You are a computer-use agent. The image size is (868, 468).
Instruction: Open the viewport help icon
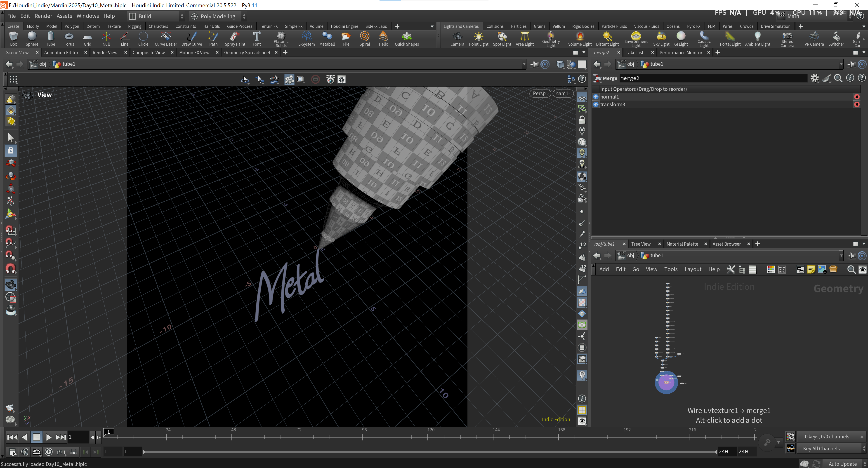pos(582,79)
